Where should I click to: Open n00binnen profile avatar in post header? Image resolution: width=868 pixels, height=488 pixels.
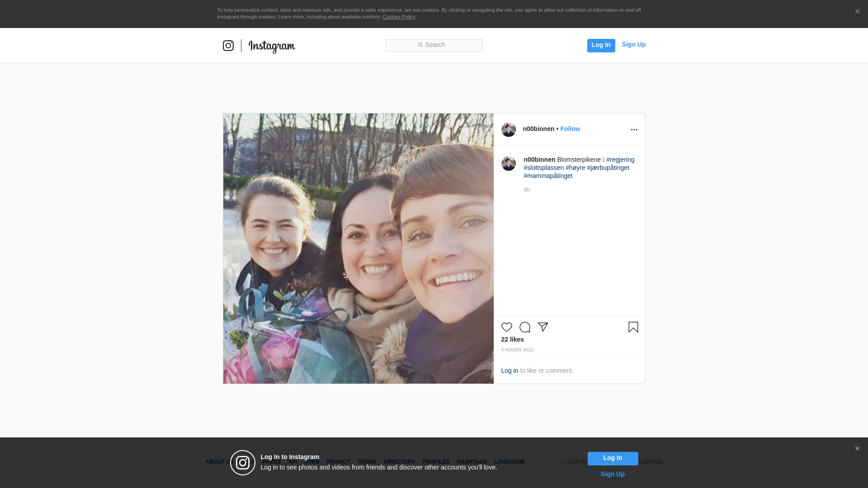point(509,130)
